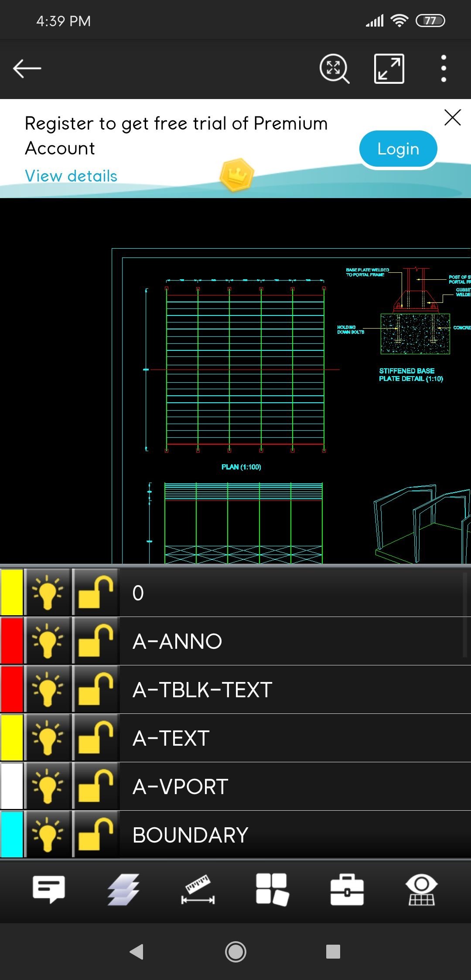Screen dimensions: 471x980
Task: Tap Android back navigation triangle
Action: pos(137,952)
